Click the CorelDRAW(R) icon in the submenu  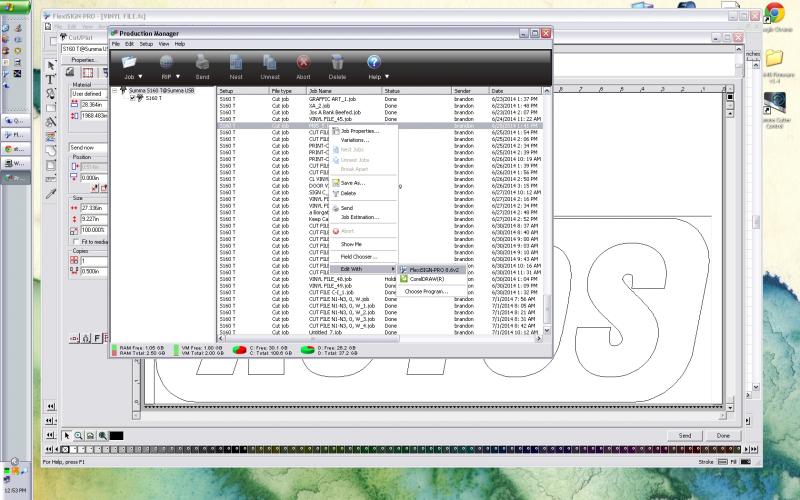click(404, 279)
